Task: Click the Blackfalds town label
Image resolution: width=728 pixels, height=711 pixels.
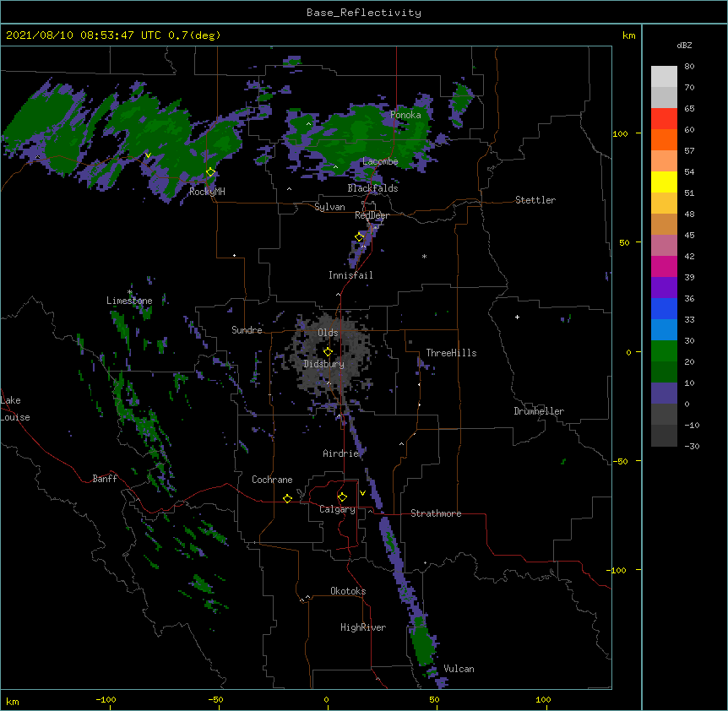Action: click(372, 188)
